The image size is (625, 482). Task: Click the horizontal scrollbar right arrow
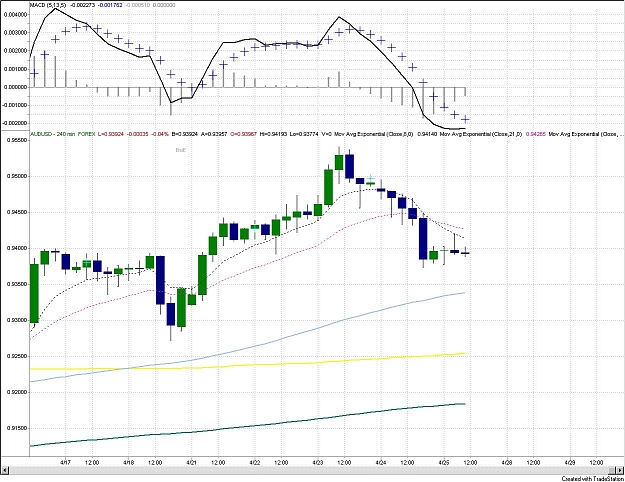click(x=619, y=470)
